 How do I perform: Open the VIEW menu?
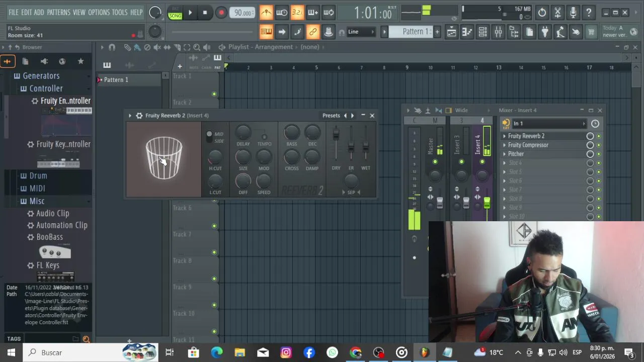[x=79, y=12]
